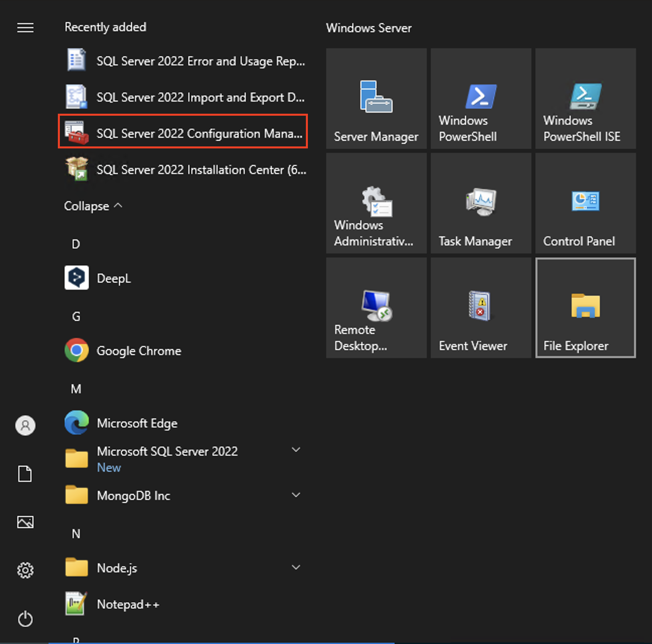
Task: Jump to letter G in app list
Action: [x=76, y=316]
